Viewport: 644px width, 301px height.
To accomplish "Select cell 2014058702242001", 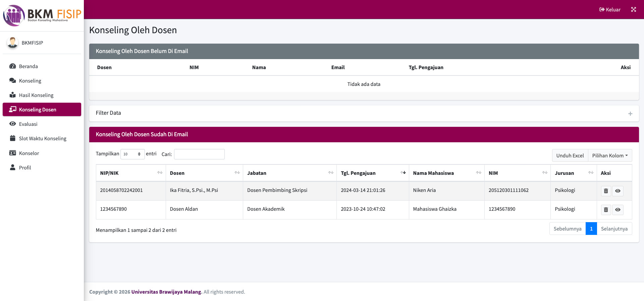I will (x=131, y=190).
